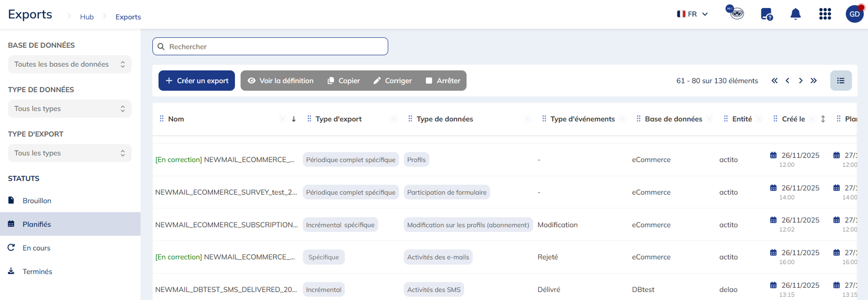Sort by Nom column arrow

tap(294, 119)
